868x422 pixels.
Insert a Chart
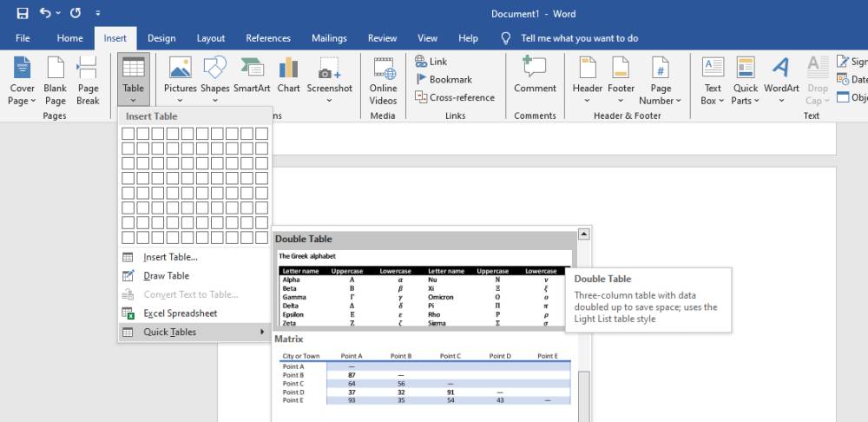click(288, 75)
